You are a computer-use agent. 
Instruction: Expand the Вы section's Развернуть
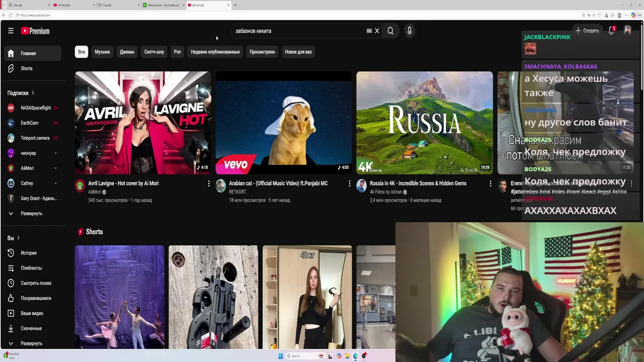pyautogui.click(x=32, y=343)
